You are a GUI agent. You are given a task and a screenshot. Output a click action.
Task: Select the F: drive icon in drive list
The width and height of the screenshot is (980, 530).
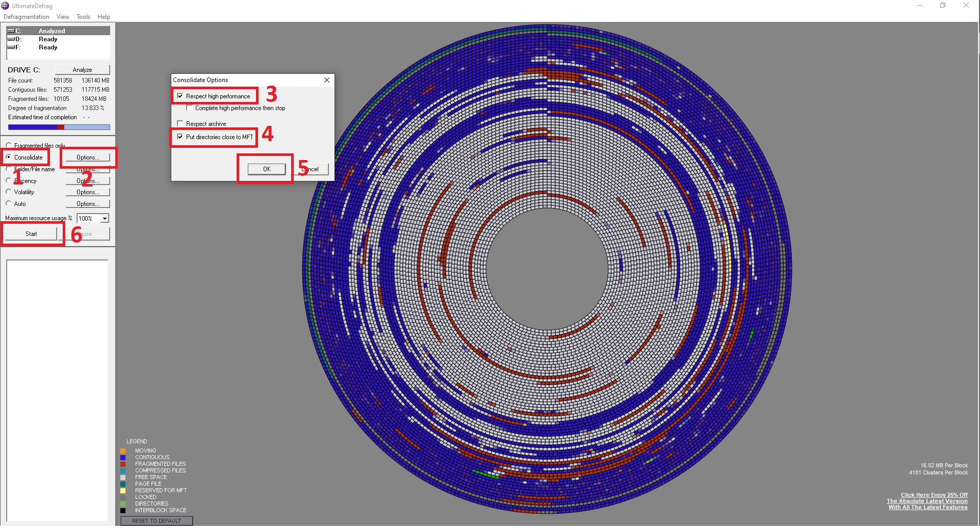click(x=11, y=47)
